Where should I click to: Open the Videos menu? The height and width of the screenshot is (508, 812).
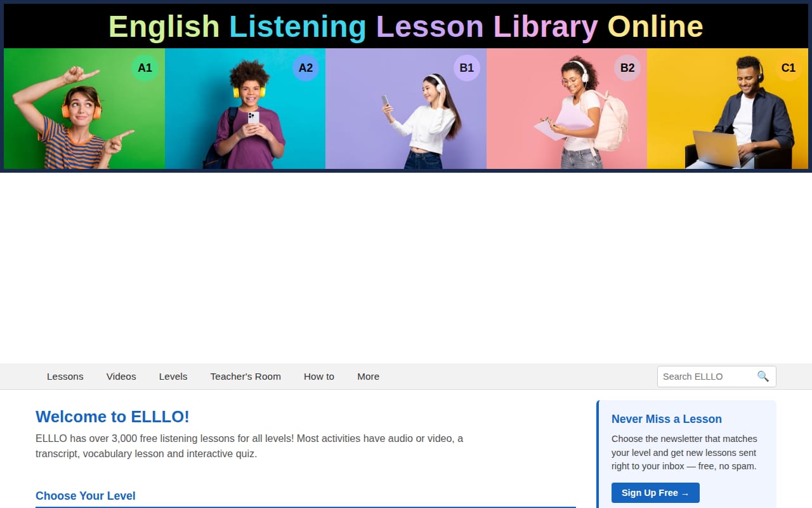pyautogui.click(x=121, y=377)
